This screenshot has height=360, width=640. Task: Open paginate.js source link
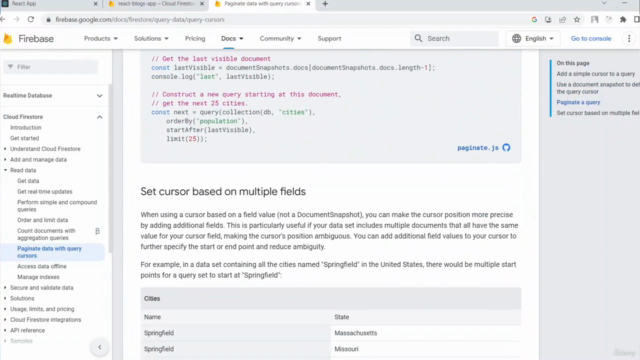click(478, 148)
